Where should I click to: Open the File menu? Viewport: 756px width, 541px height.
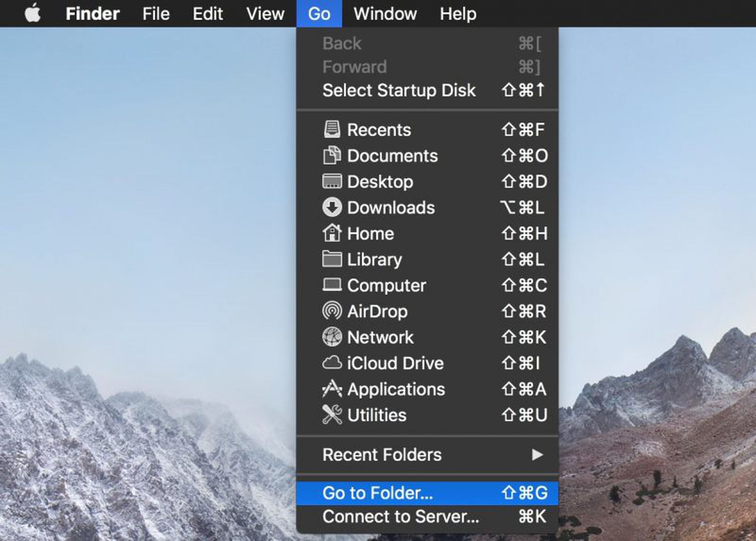[156, 14]
